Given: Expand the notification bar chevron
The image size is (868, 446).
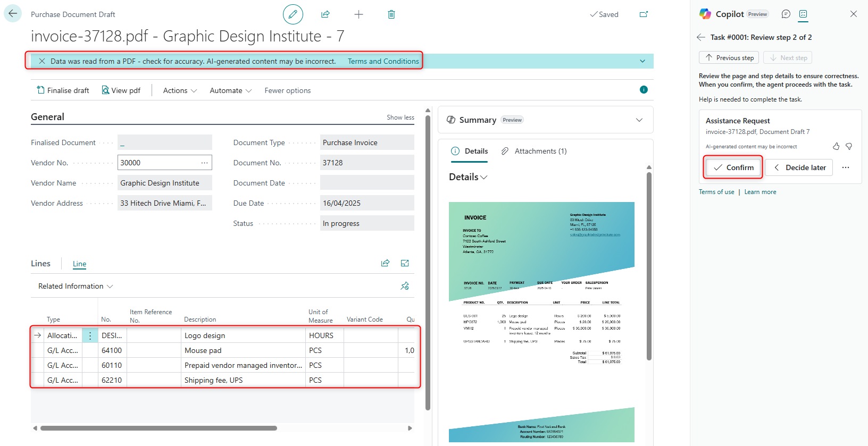Looking at the screenshot, I should (x=642, y=61).
